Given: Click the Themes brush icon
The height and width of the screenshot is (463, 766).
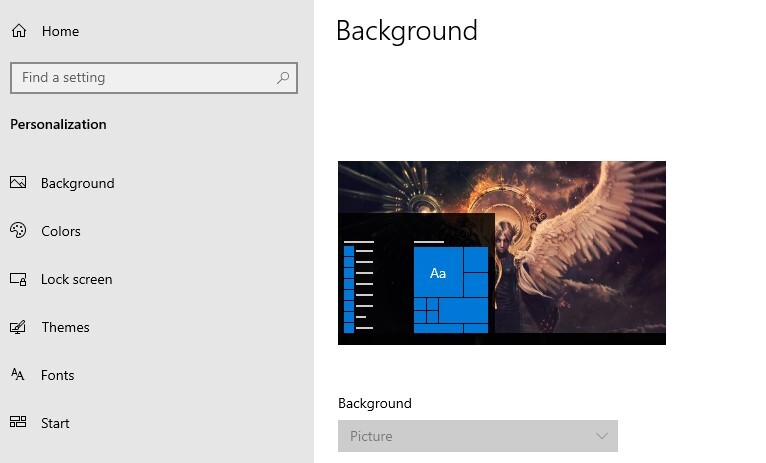Looking at the screenshot, I should [x=18, y=327].
